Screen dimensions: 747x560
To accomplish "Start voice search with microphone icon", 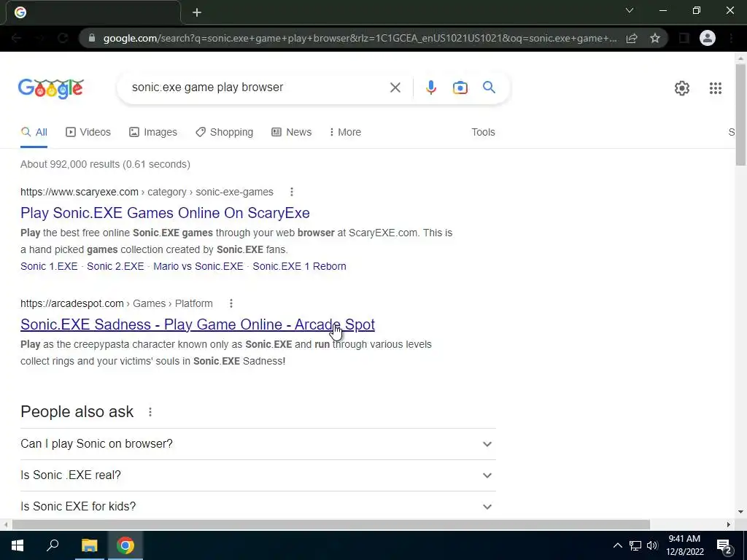I will pyautogui.click(x=430, y=87).
